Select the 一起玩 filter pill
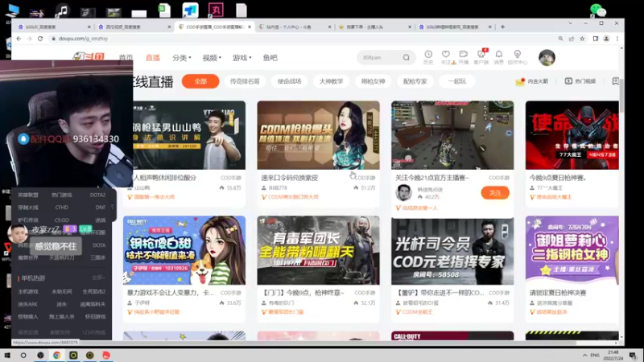644x362 pixels. pyautogui.click(x=457, y=81)
